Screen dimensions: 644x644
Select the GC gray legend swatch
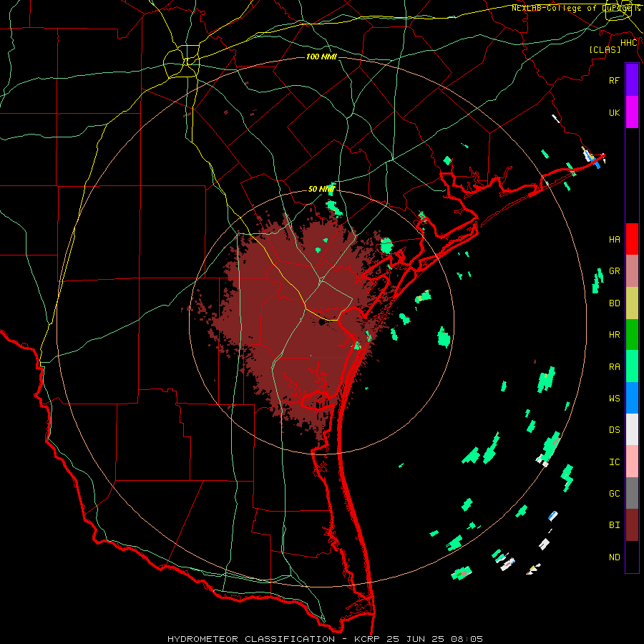click(x=632, y=493)
